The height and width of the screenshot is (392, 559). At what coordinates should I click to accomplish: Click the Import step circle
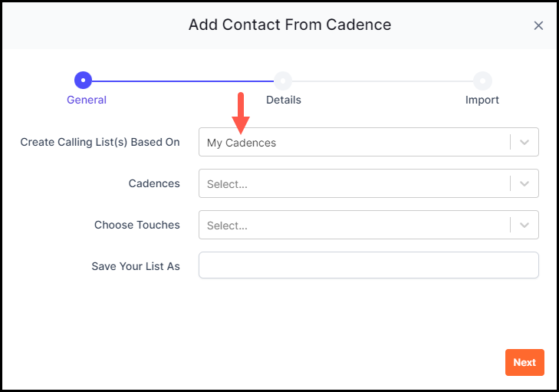[482, 81]
